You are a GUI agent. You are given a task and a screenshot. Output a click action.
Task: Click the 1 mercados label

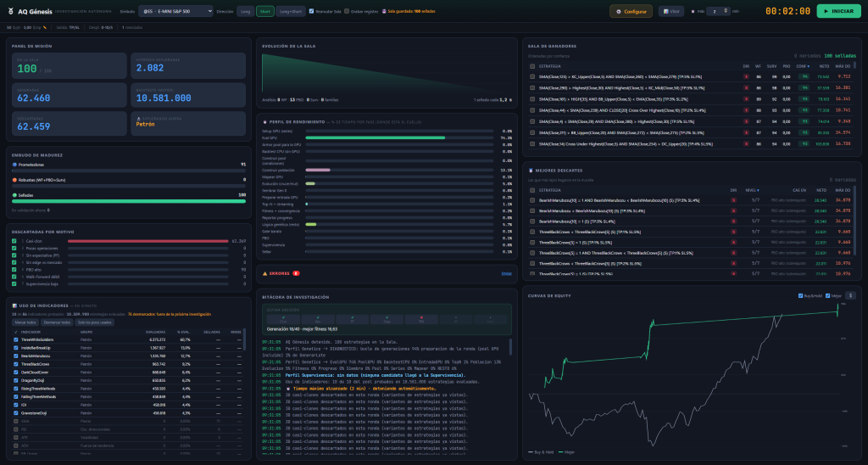[x=132, y=27]
